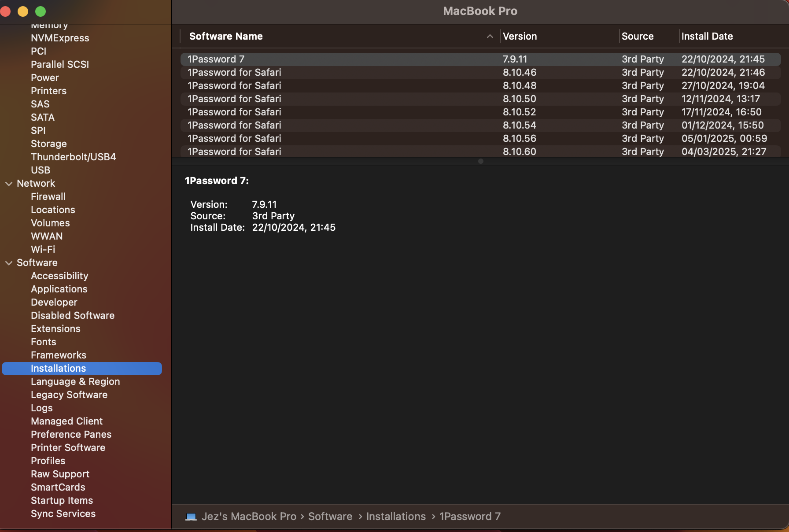This screenshot has height=532, width=789.
Task: Open Printer Software in the sidebar
Action: click(x=68, y=448)
